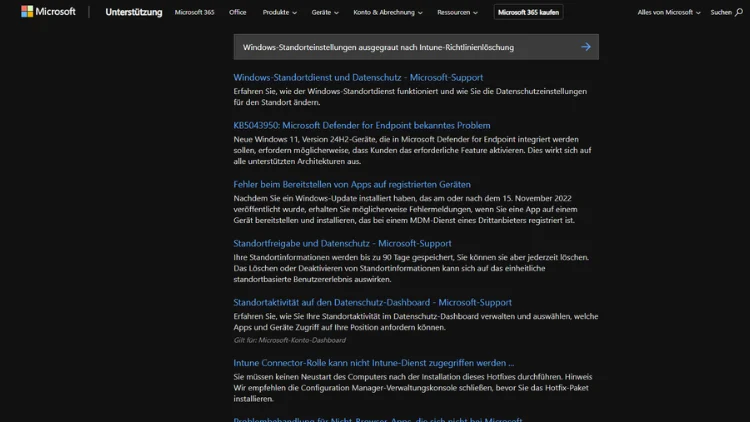Click the description starting 'Ihre Standortinformationen werden'
Image resolution: width=750 pixels, height=422 pixels.
tap(411, 268)
